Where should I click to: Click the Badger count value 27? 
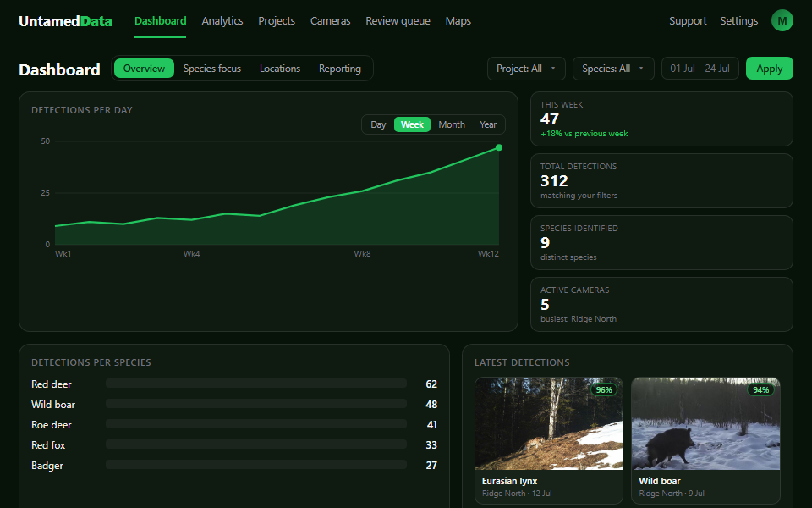(x=431, y=466)
